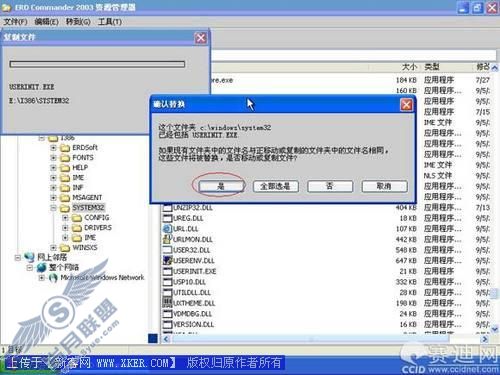The height and width of the screenshot is (375, 500).
Task: Open the 工具(T) menu
Action: (110, 22)
